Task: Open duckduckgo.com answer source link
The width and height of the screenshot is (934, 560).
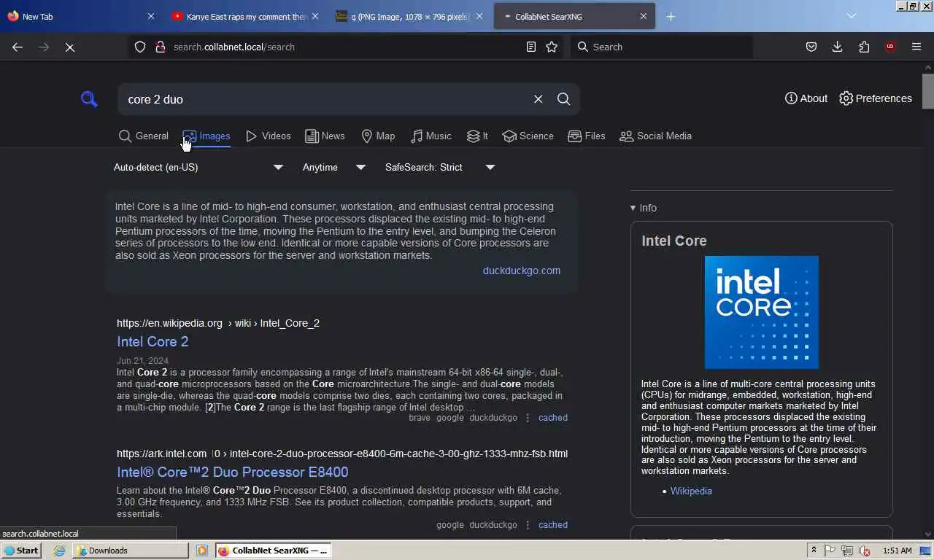Action: point(521,271)
